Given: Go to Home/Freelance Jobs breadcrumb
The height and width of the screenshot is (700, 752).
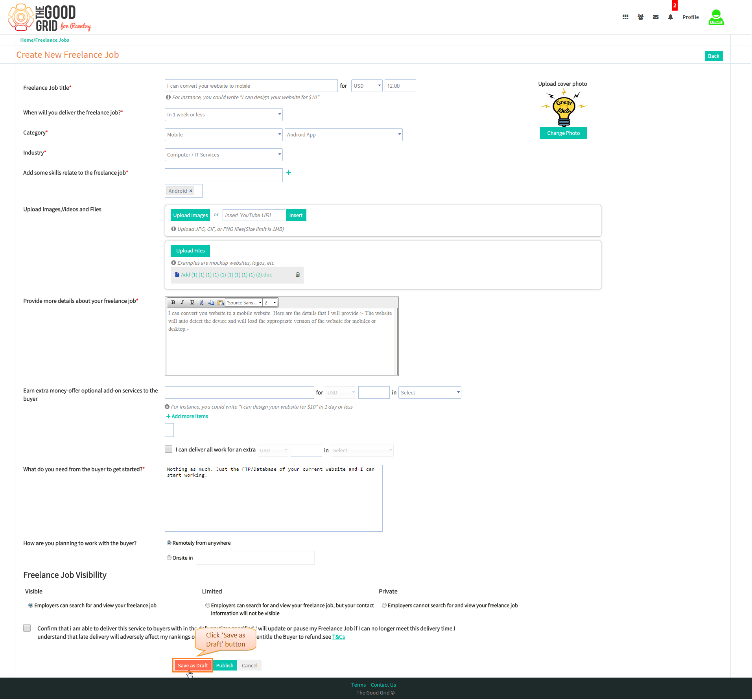Looking at the screenshot, I should (x=45, y=40).
